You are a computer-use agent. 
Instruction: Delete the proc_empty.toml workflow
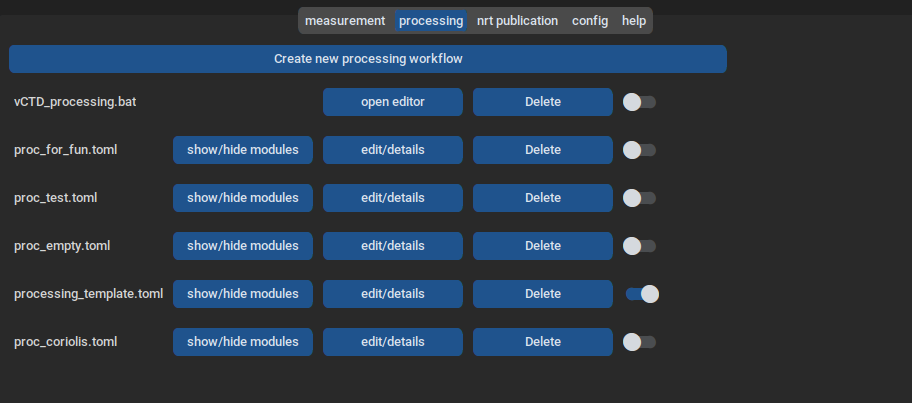[542, 246]
